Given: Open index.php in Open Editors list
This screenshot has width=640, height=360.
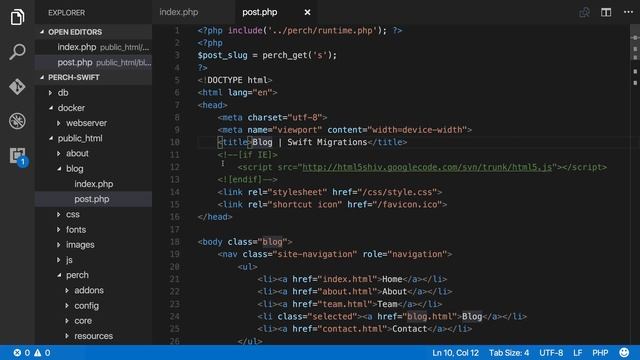Looking at the screenshot, I should click(94, 47).
